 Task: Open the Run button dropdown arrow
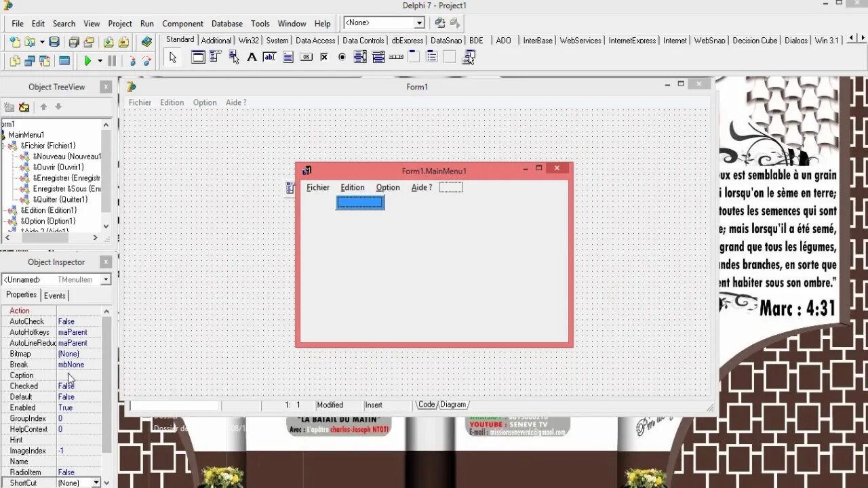coord(100,61)
